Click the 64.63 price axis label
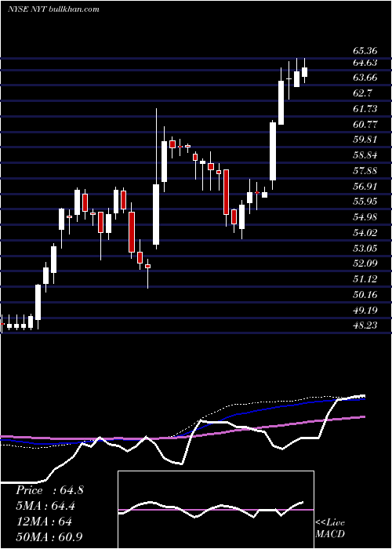Viewport: 392px width, 549px height. click(x=365, y=63)
